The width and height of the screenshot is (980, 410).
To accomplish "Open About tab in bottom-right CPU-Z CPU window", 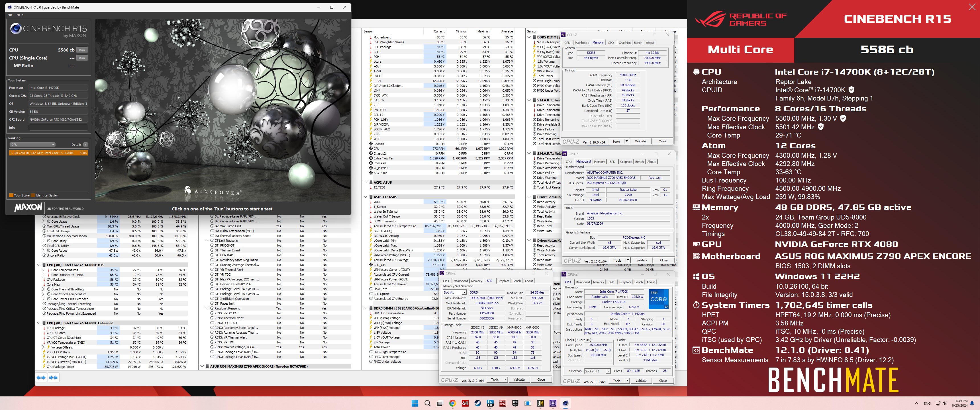I will click(651, 282).
